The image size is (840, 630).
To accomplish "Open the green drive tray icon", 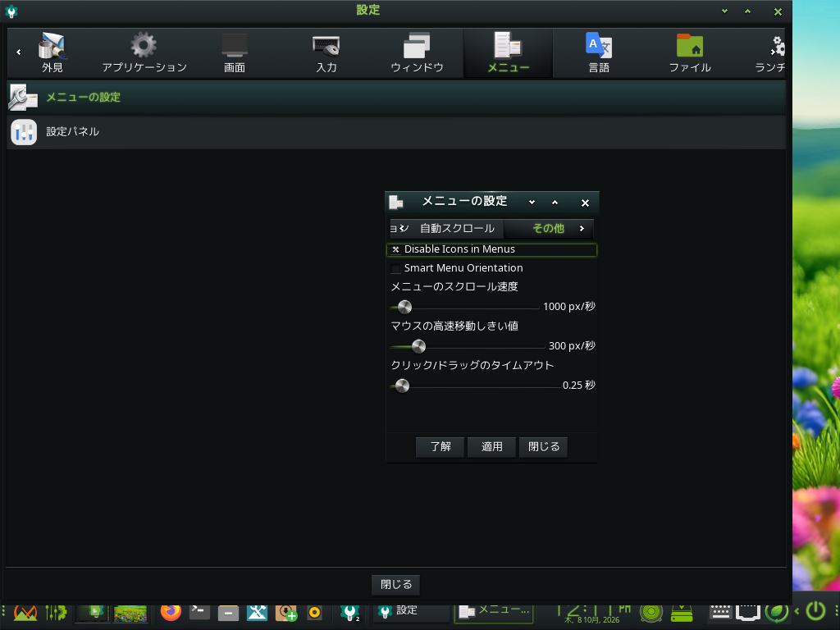I will (x=682, y=612).
